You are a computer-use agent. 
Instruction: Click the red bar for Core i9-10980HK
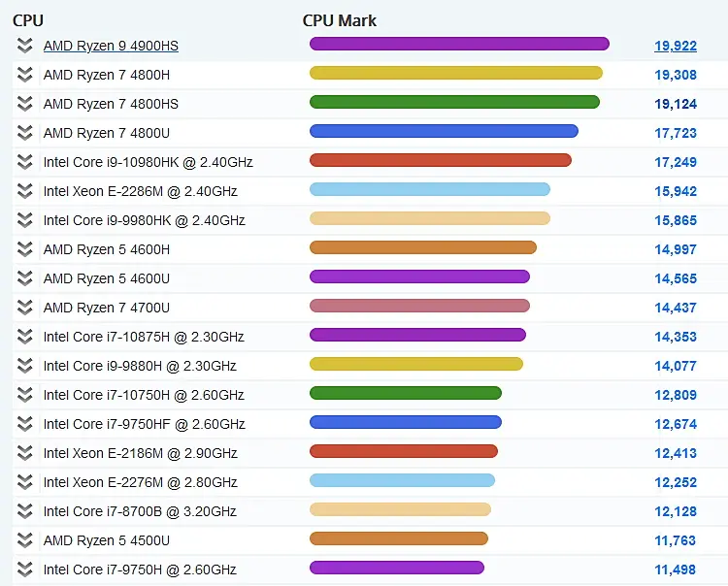pyautogui.click(x=440, y=160)
